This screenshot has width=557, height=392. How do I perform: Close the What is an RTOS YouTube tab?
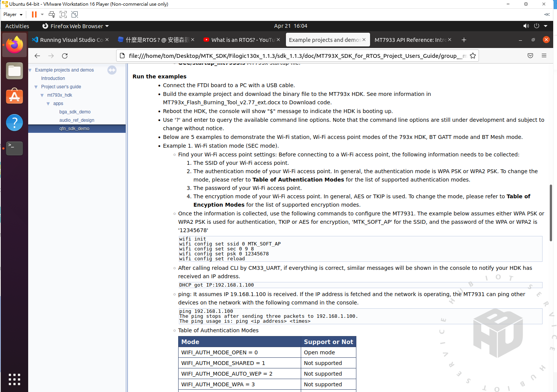(x=278, y=40)
